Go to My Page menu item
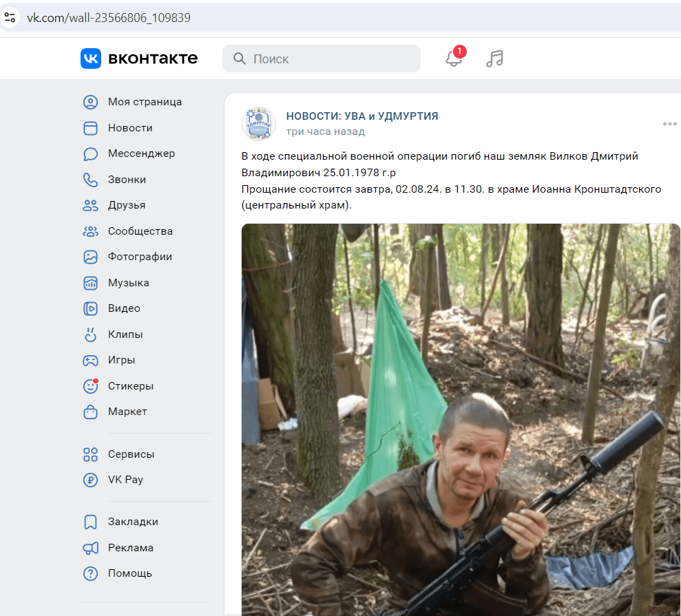Screen dimensions: 681x616 (145, 102)
